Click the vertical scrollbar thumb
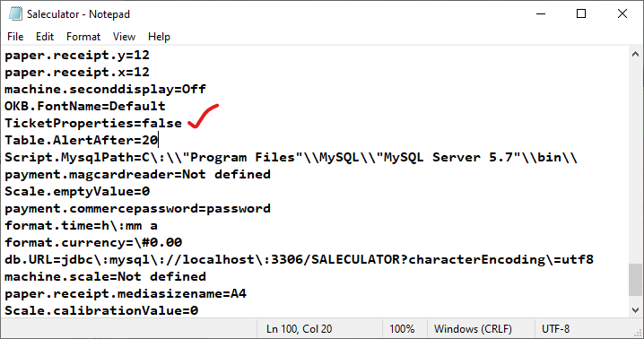 635,280
